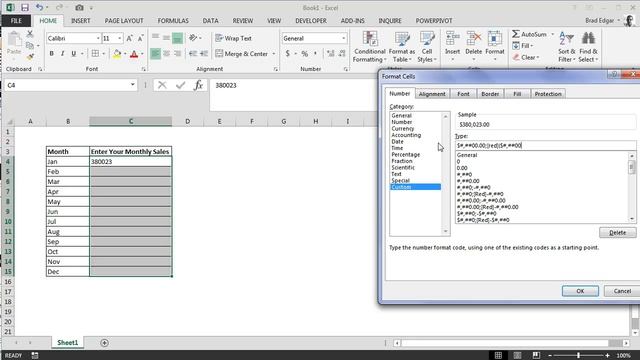The height and width of the screenshot is (360, 640).
Task: Open Sort & Filter menu
Action: 567,47
